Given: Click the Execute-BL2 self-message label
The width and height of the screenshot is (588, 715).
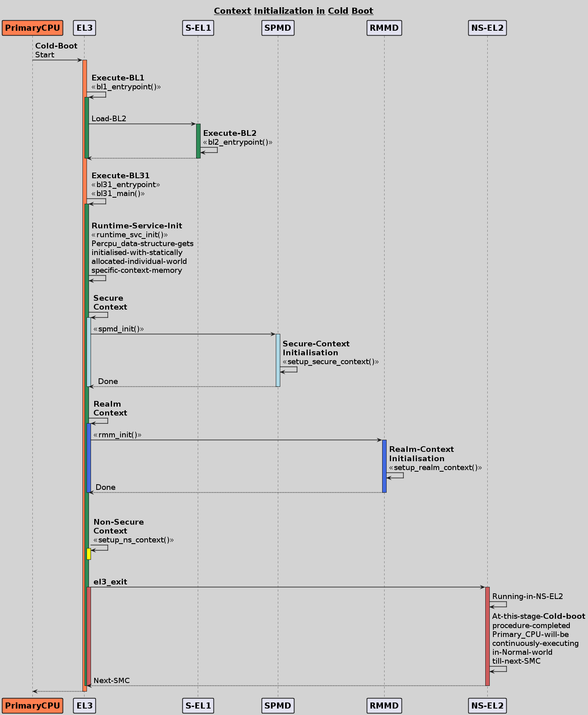Looking at the screenshot, I should [x=230, y=133].
